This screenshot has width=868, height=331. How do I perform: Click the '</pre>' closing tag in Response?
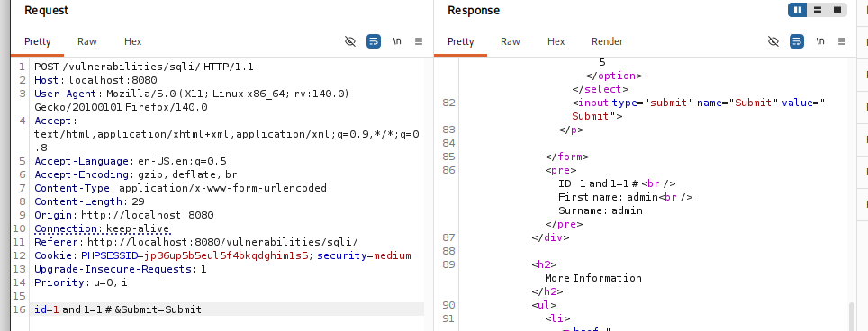(564, 224)
